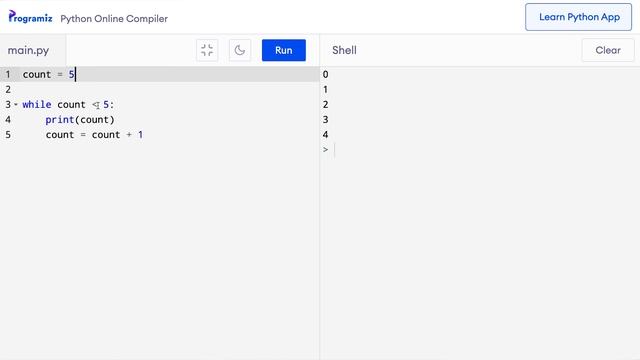Click the shell prompt input area
This screenshot has height=360, width=640.
click(484, 150)
